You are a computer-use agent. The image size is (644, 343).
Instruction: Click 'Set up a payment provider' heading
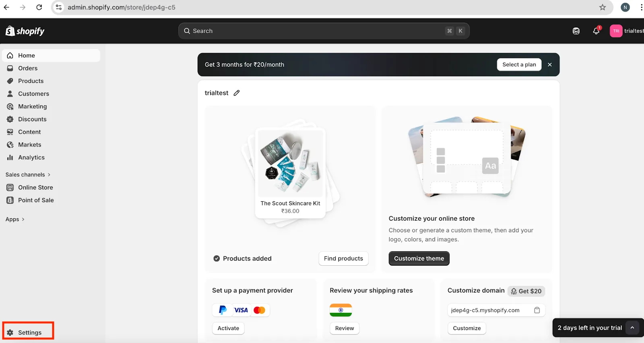pyautogui.click(x=252, y=290)
